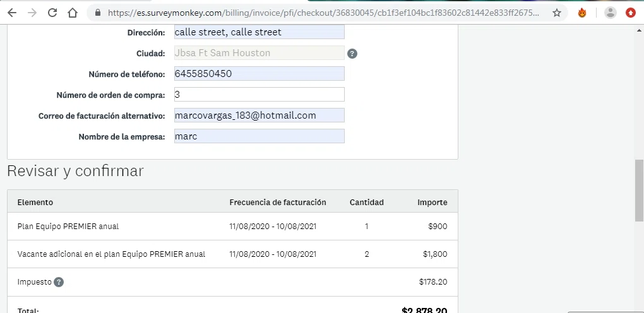Image resolution: width=644 pixels, height=313 pixels.
Task: Show help for Impuesto tax
Action: 59,282
